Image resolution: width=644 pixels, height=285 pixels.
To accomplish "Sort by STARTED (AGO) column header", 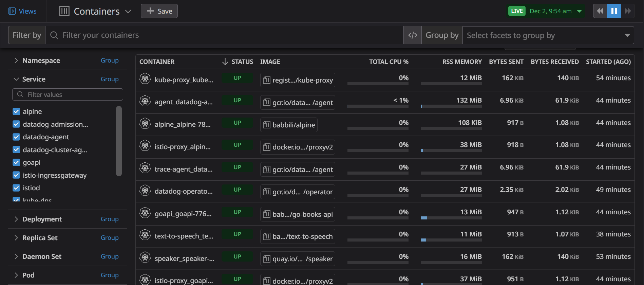I will point(608,62).
